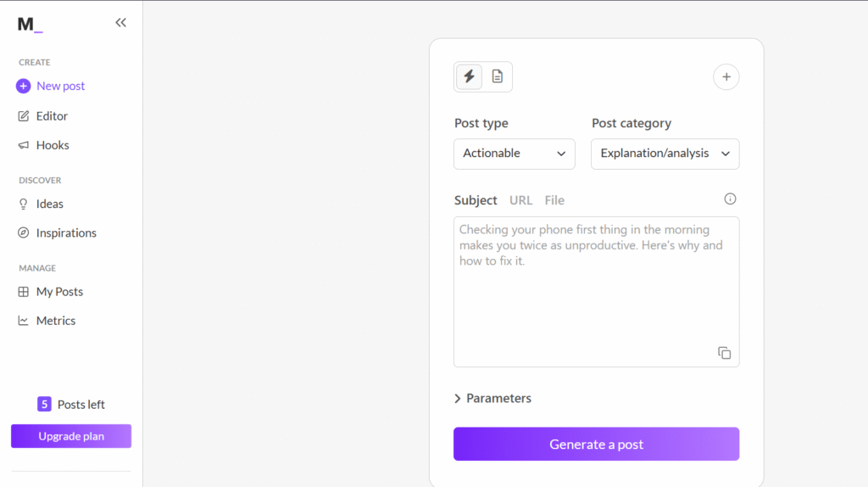Open the Post category dropdown
This screenshot has width=868, height=487.
coord(665,154)
